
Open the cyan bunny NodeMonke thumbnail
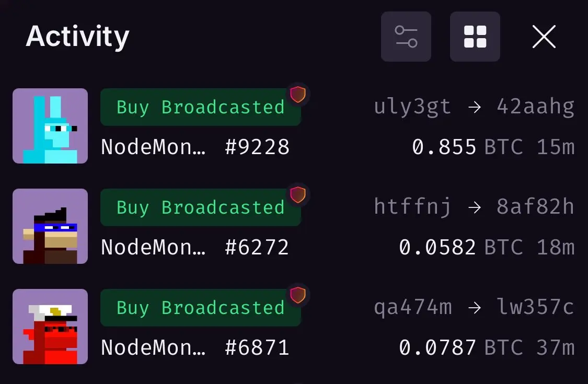pos(50,126)
